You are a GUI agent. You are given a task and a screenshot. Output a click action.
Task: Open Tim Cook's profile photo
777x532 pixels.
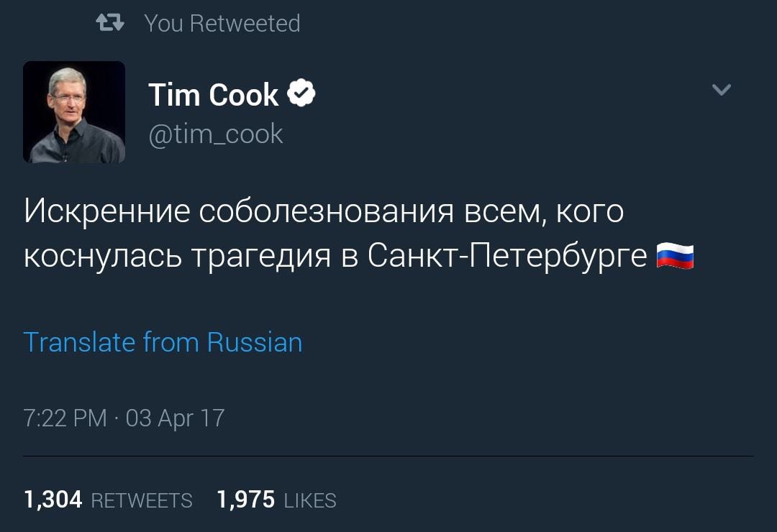tap(74, 112)
